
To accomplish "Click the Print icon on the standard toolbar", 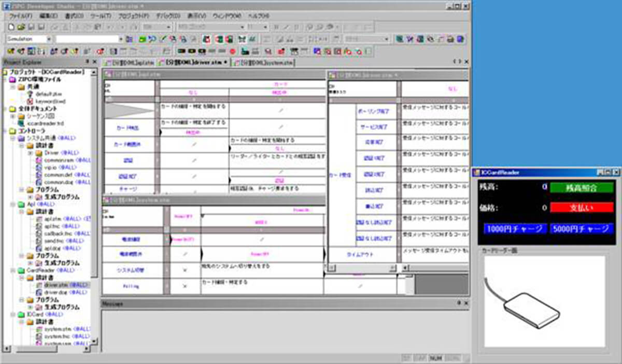I will point(97,26).
